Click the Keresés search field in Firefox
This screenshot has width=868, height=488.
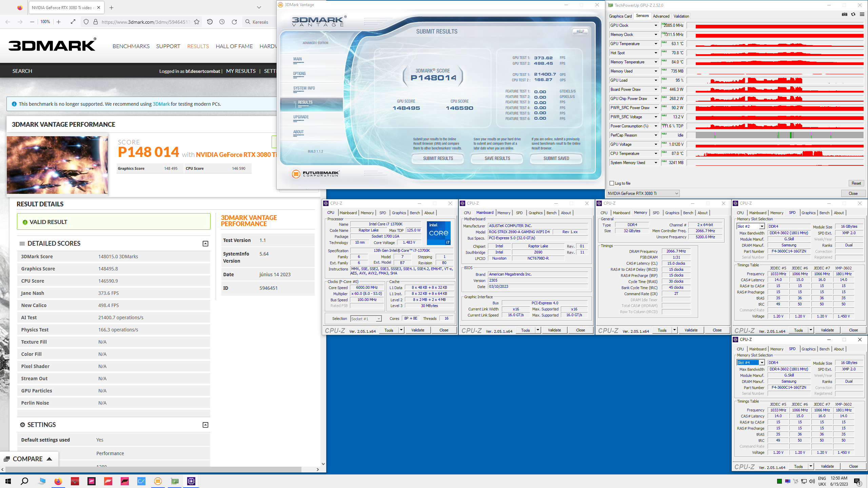[x=260, y=22]
